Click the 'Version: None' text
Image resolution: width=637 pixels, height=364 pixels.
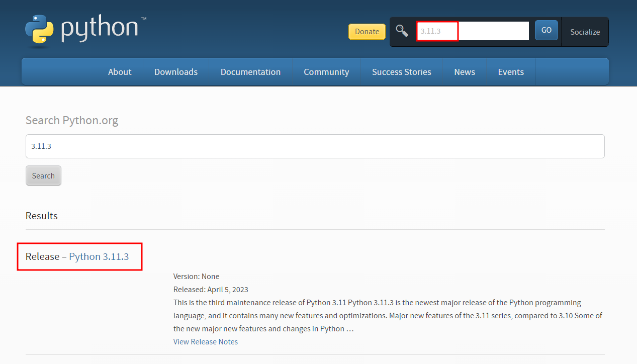(x=196, y=277)
